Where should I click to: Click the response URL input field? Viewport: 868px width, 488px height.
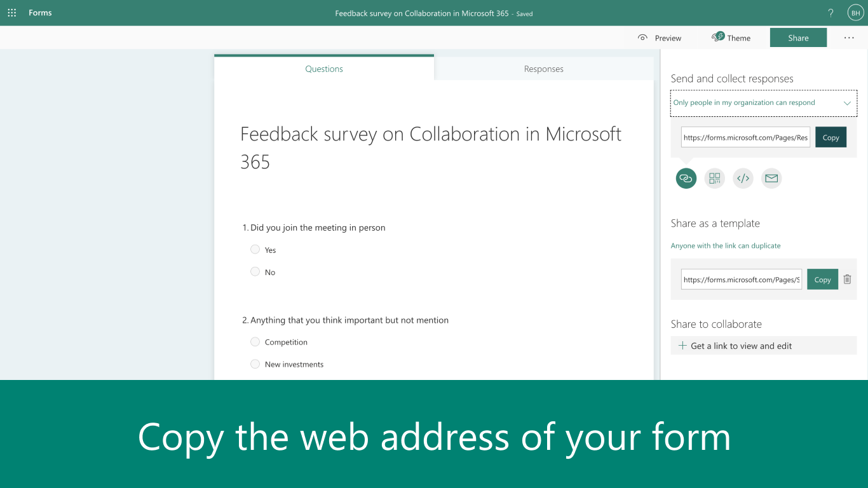pos(745,137)
